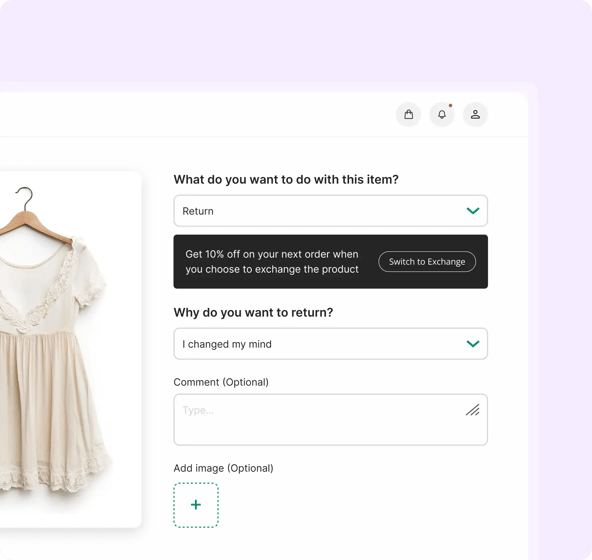Check notifications via the bell icon
Screen dimensions: 592x560
click(442, 114)
